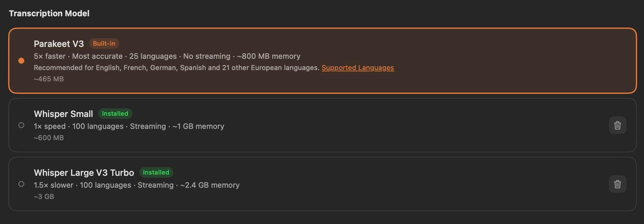Click the Built-in badge on Parakeet V3
644x224 pixels.
tap(104, 43)
